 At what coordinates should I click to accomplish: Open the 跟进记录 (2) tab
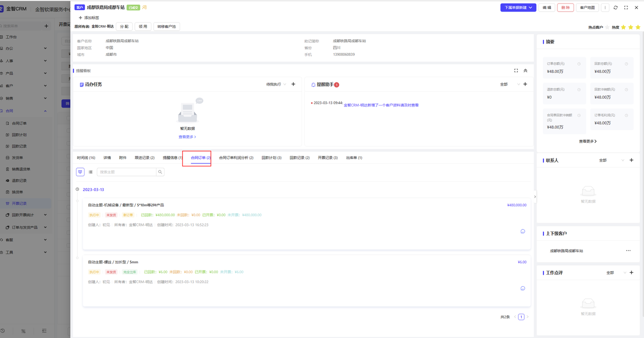coord(144,158)
